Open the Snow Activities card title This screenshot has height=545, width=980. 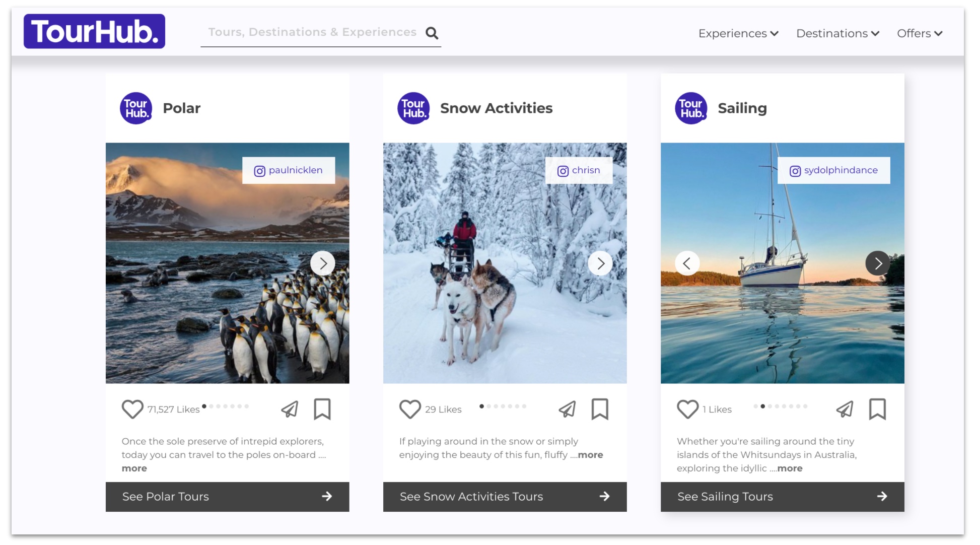(x=496, y=108)
